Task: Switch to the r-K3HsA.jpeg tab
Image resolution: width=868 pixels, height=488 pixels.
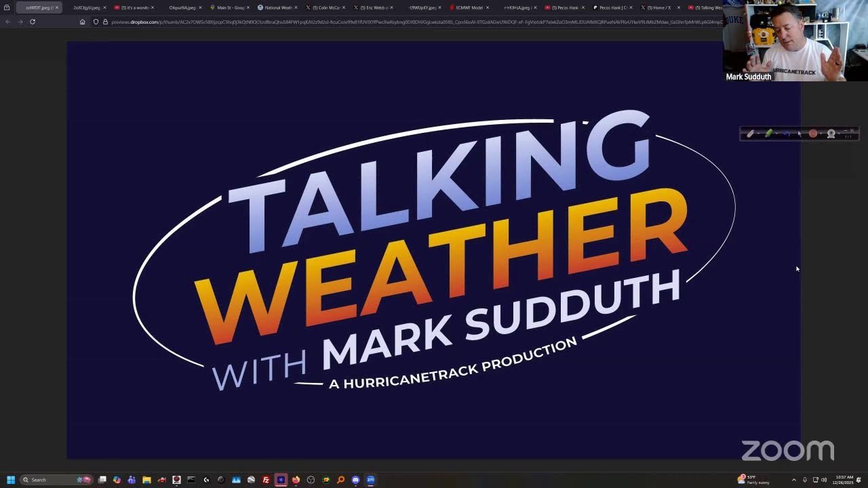Action: click(x=517, y=7)
